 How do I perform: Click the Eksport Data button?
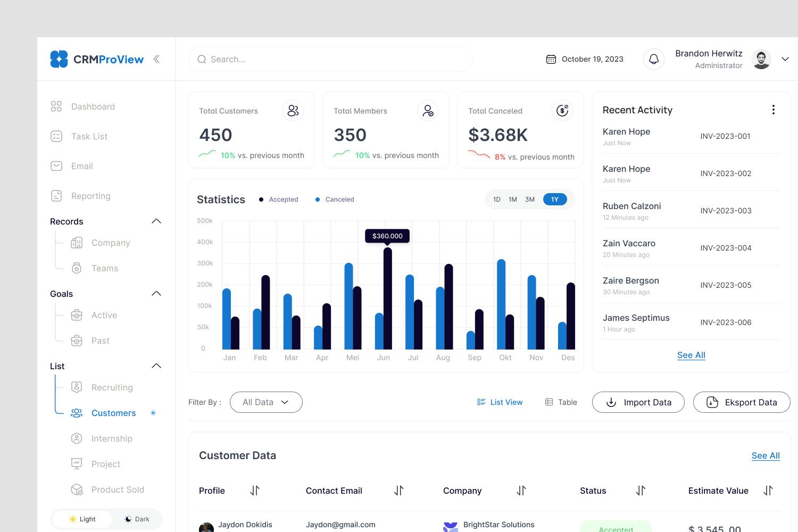click(742, 402)
